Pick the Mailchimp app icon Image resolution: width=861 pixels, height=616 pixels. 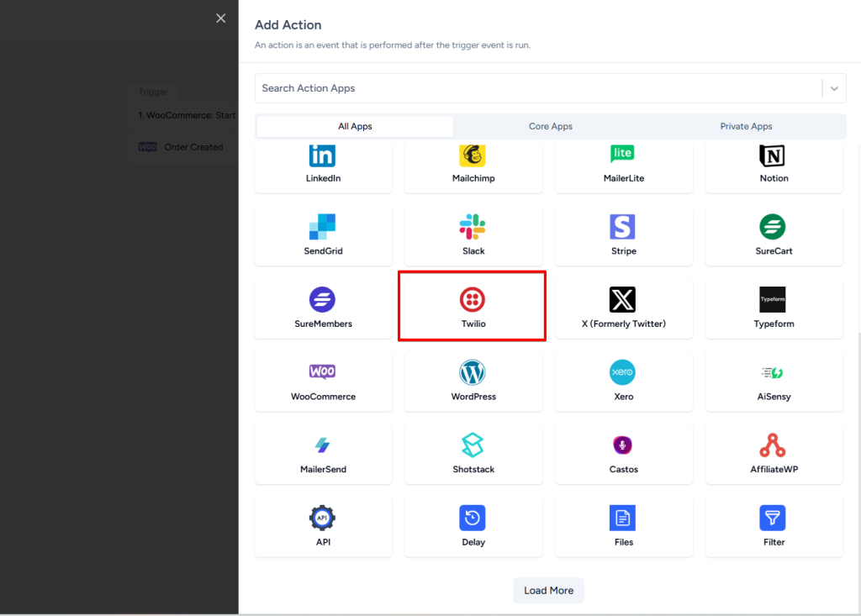[473, 155]
